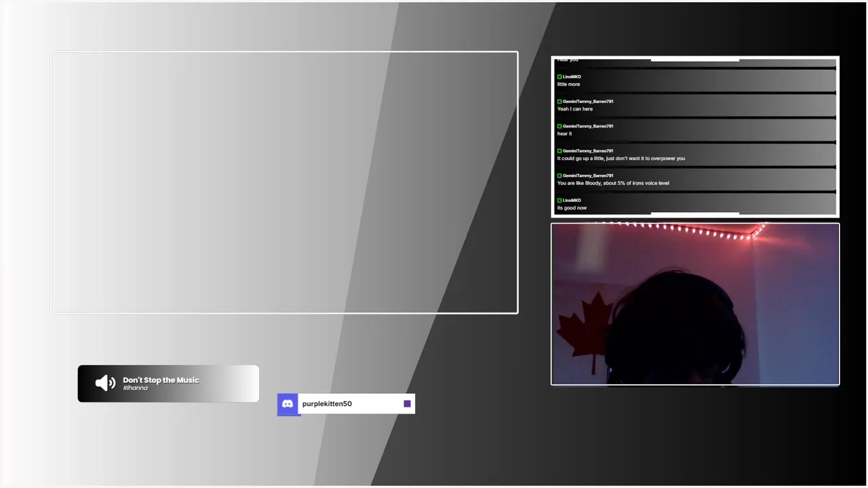The width and height of the screenshot is (868, 488).
Task: Click the speaker icon in the music widget
Action: point(106,384)
